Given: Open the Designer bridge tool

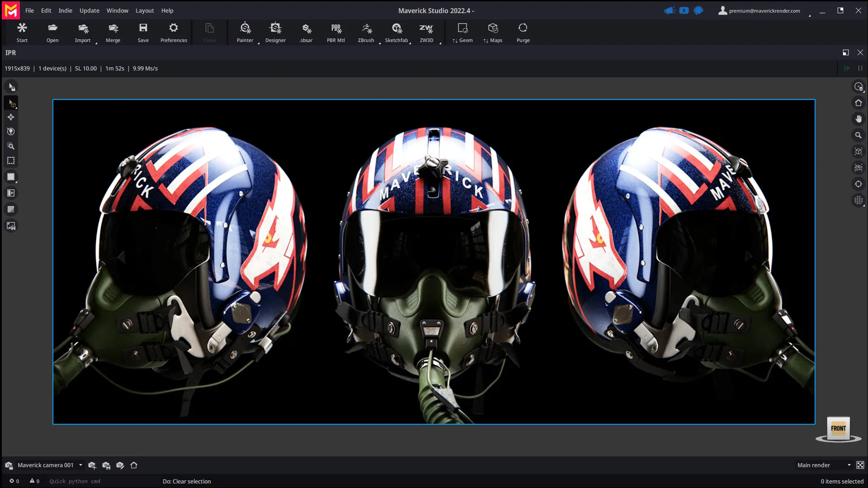Looking at the screenshot, I should [x=275, y=32].
